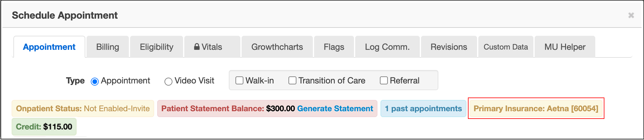Check the Walk-in checkbox
The width and height of the screenshot is (644, 140).
point(239,80)
